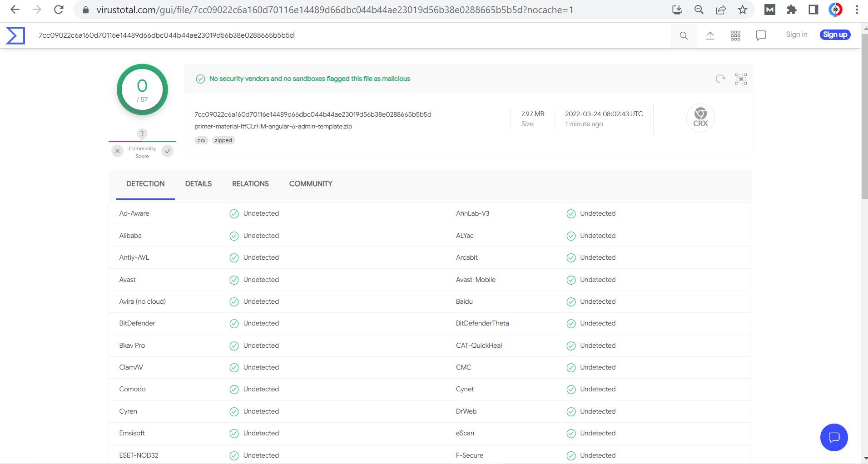Vote file as malicious with X
This screenshot has width=868, height=464.
click(117, 151)
